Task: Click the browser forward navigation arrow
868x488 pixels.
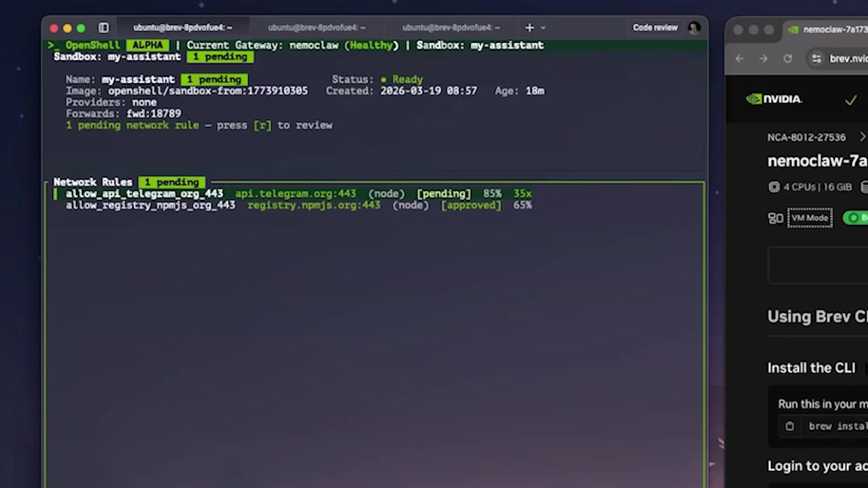Action: 763,58
